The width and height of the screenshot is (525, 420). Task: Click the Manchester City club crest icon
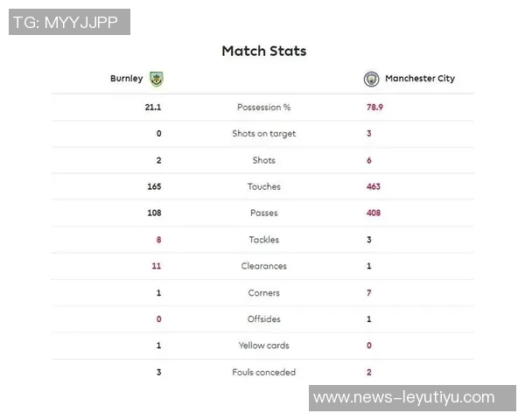[x=371, y=79]
